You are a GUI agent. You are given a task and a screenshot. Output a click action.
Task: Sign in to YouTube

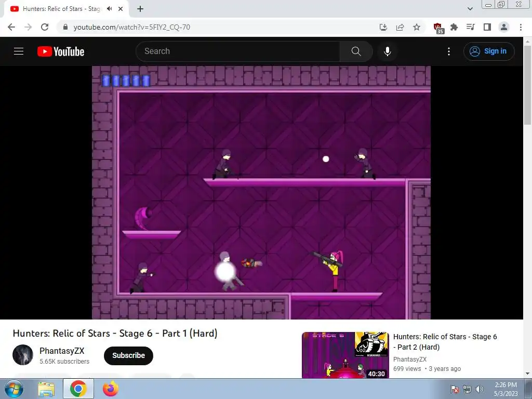pyautogui.click(x=489, y=51)
